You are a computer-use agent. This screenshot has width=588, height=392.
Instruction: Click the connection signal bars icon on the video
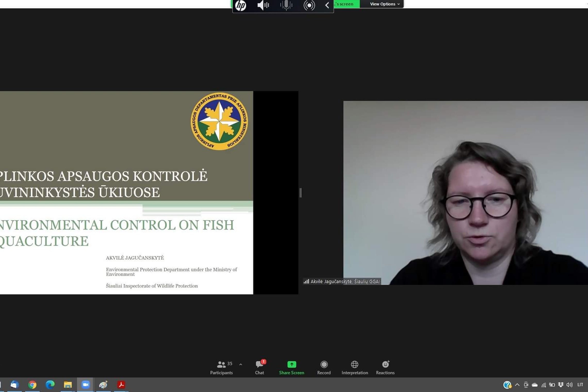(306, 281)
